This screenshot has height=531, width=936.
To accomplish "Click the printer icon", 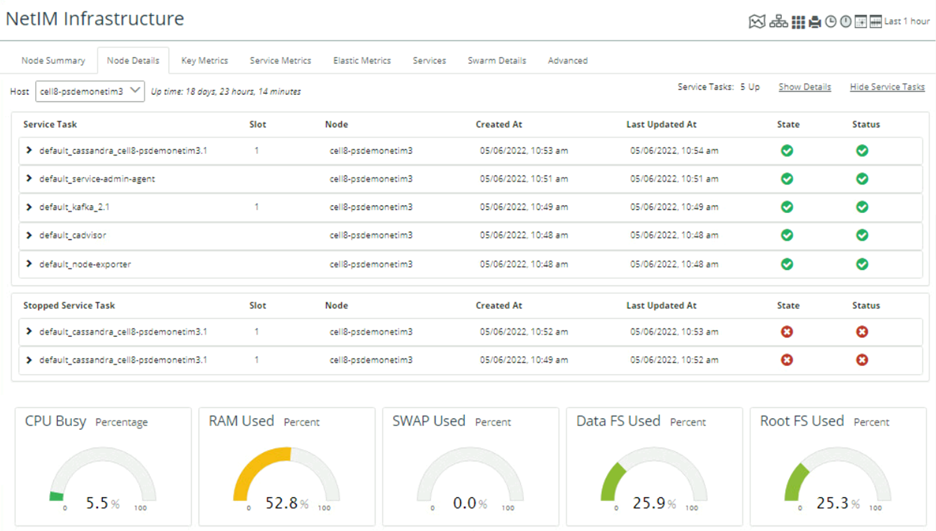I will [815, 22].
